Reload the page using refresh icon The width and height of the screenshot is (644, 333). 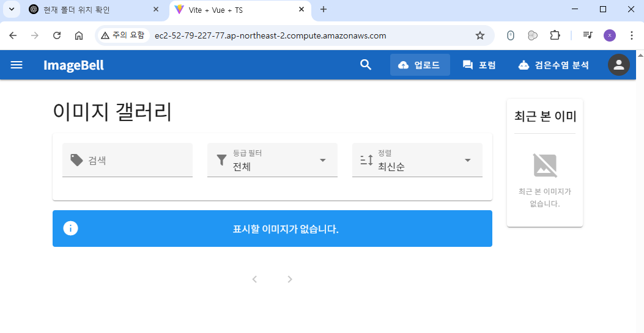[x=57, y=35]
